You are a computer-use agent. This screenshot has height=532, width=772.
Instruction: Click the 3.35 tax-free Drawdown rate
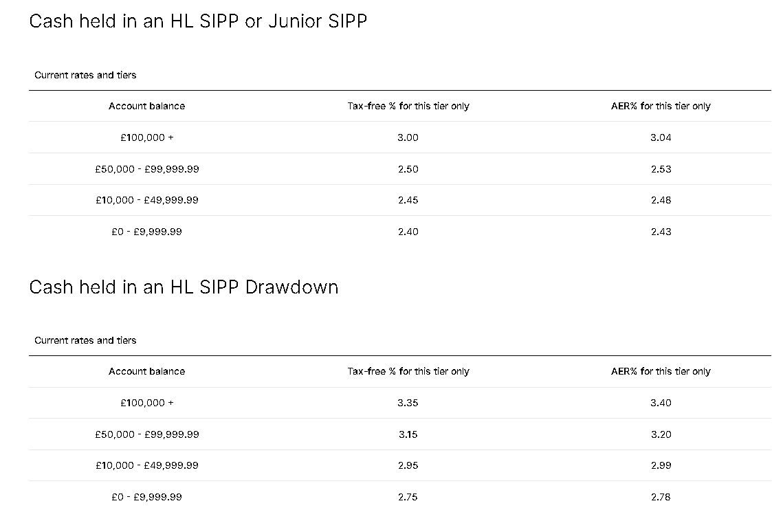408,403
